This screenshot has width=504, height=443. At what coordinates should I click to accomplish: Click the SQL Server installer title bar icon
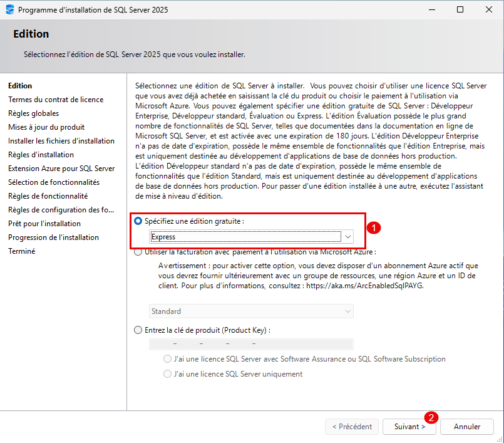click(10, 9)
